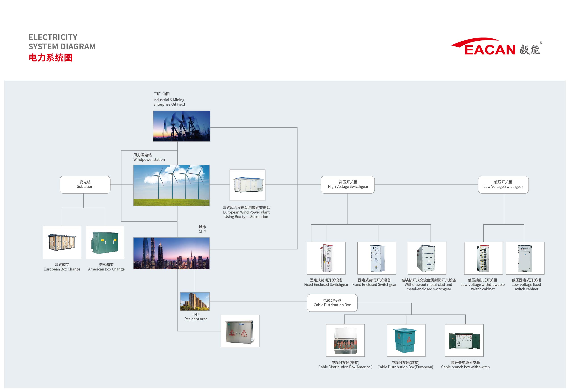
Task: Click the Cable Distribution Box node
Action: (x=332, y=303)
